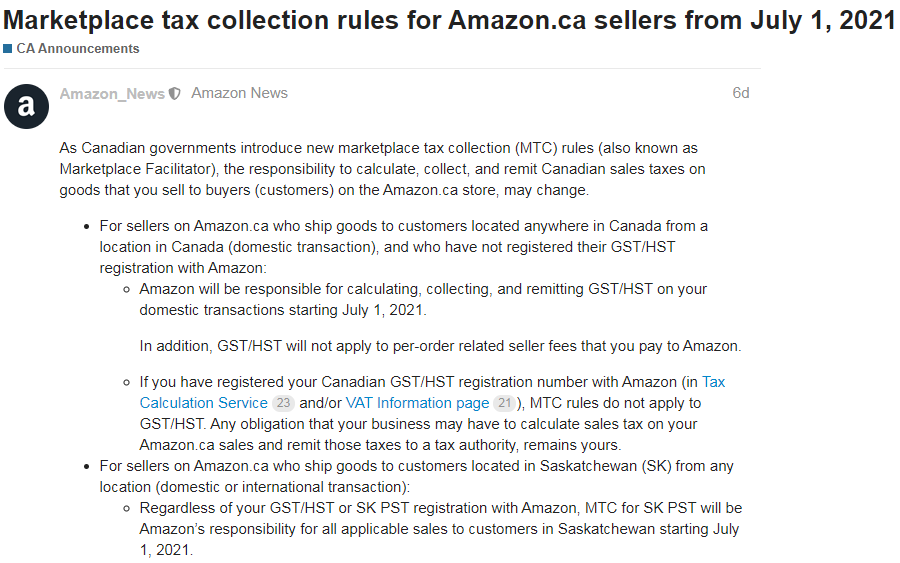The image size is (900, 563).
Task: Click the word 'Tax' link at line end
Action: (x=713, y=382)
